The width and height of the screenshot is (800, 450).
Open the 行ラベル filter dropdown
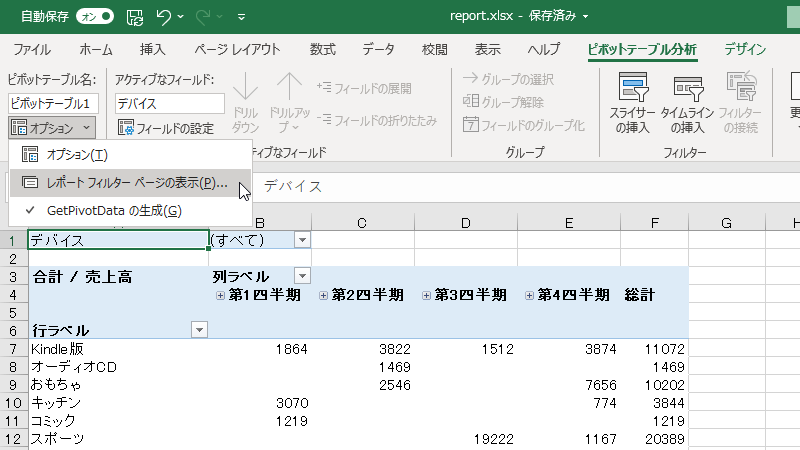[x=199, y=330]
